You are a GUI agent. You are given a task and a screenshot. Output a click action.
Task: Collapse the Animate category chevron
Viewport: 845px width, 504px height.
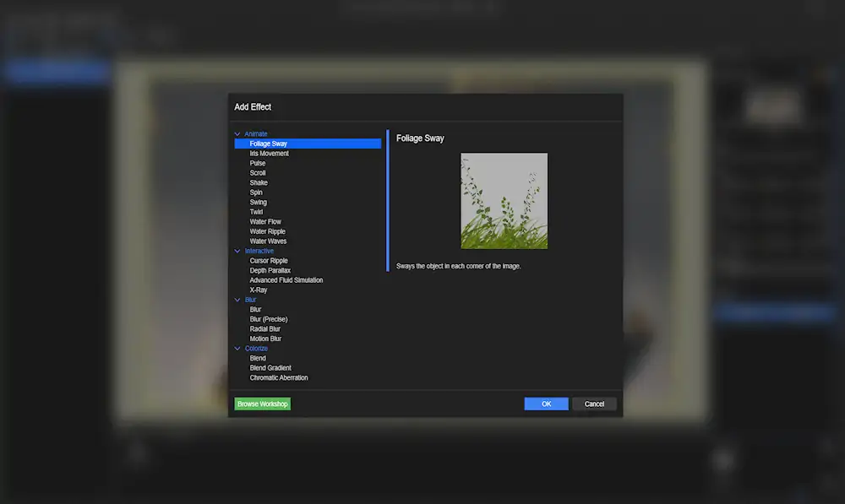pos(237,134)
